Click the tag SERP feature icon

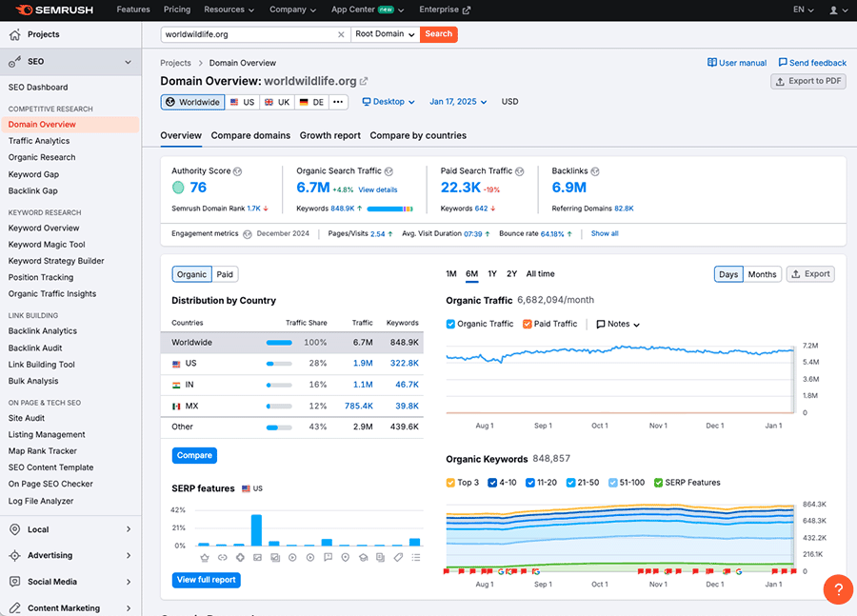398,558
